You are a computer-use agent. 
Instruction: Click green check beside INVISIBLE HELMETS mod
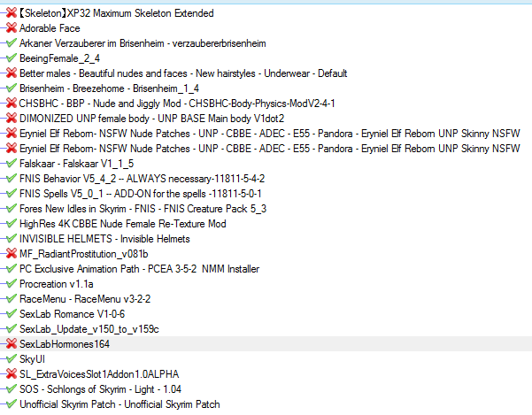pos(10,239)
